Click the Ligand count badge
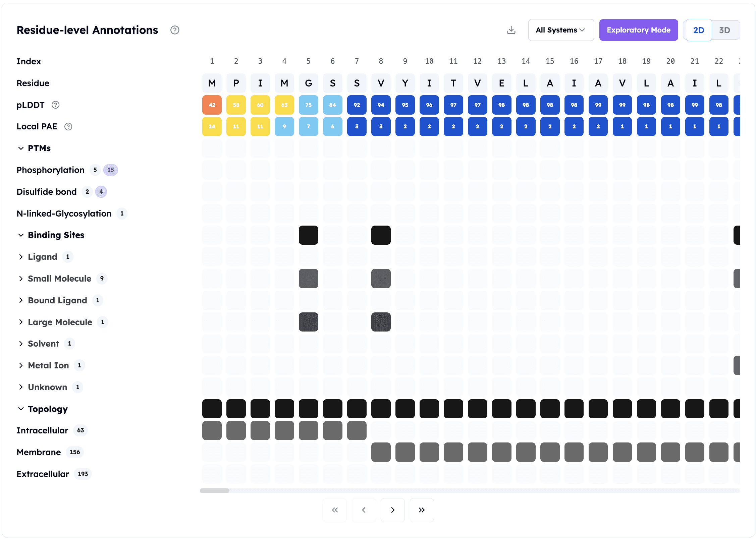This screenshot has height=539, width=756. tap(68, 257)
